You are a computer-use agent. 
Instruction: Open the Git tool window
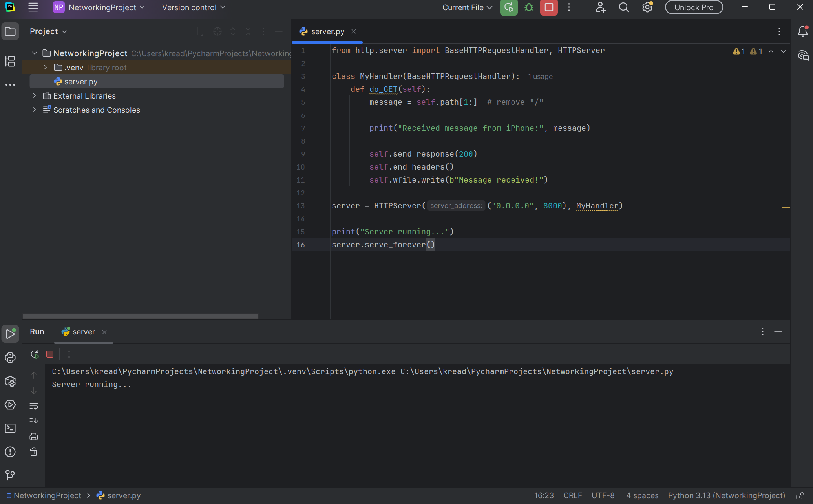10,475
